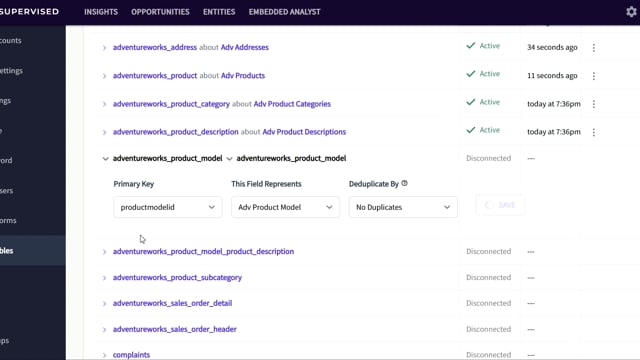
Task: Open the No Duplicates dropdown
Action: point(403,207)
